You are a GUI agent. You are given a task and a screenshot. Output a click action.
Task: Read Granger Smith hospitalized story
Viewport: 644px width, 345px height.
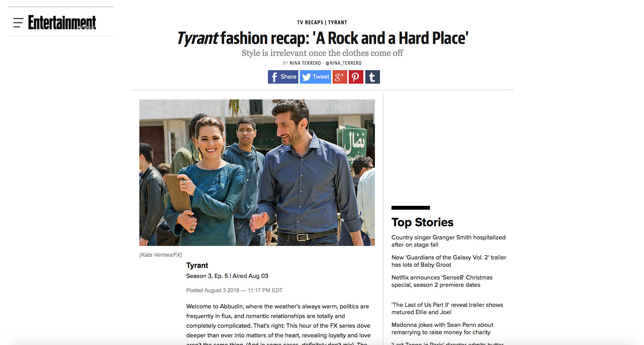click(x=448, y=241)
